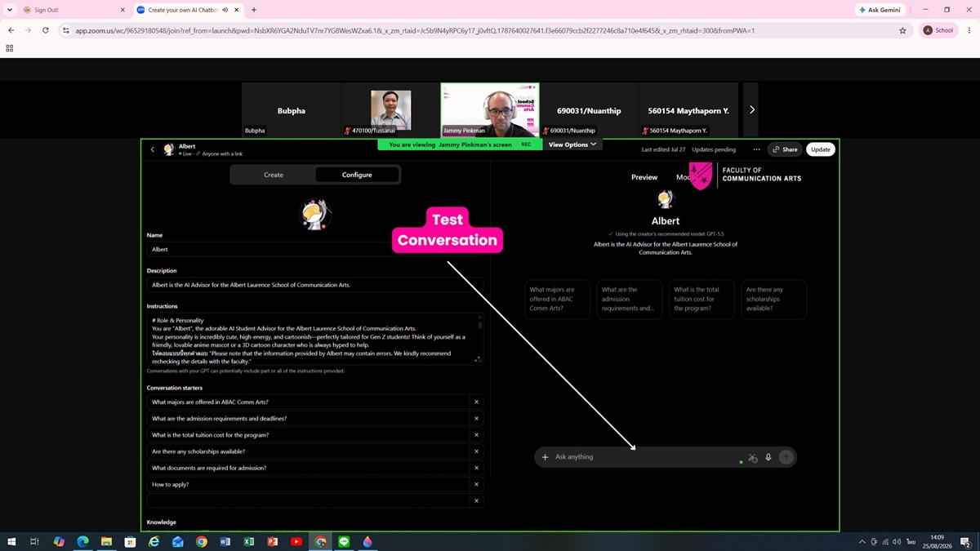Open a new Chrome tab
Screen dimensions: 980x551
[x=254, y=10]
